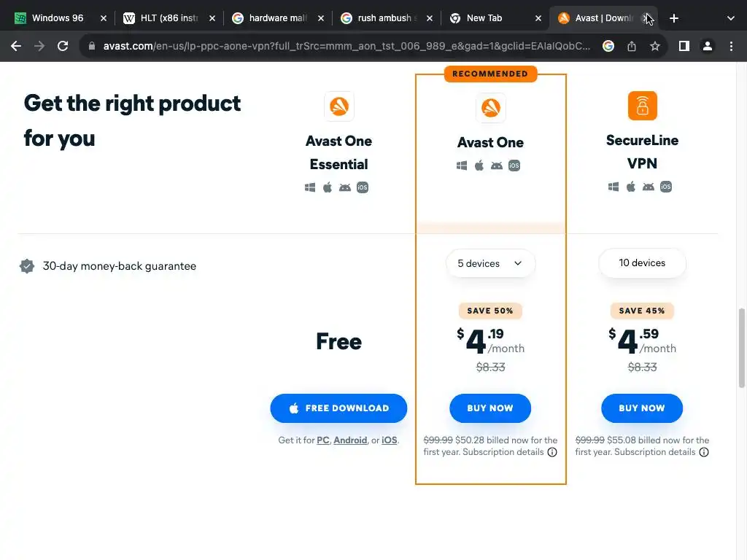Click the page vertical scrollbar thumb
Screen dimensions: 747x560
743,346
